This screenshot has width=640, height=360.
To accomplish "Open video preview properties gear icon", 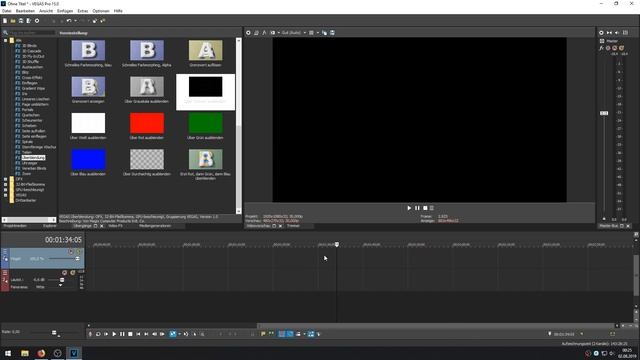I will (248, 33).
